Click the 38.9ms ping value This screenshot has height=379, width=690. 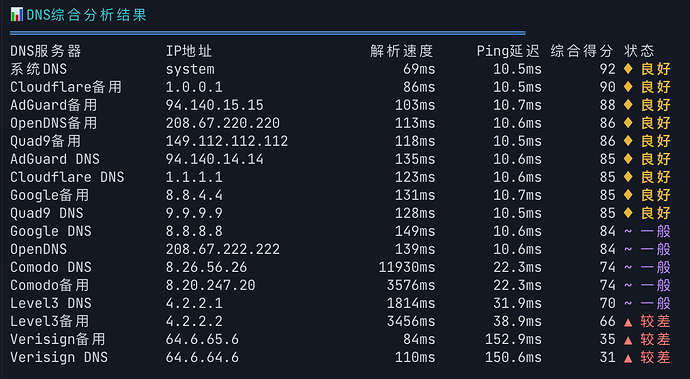pyautogui.click(x=517, y=322)
